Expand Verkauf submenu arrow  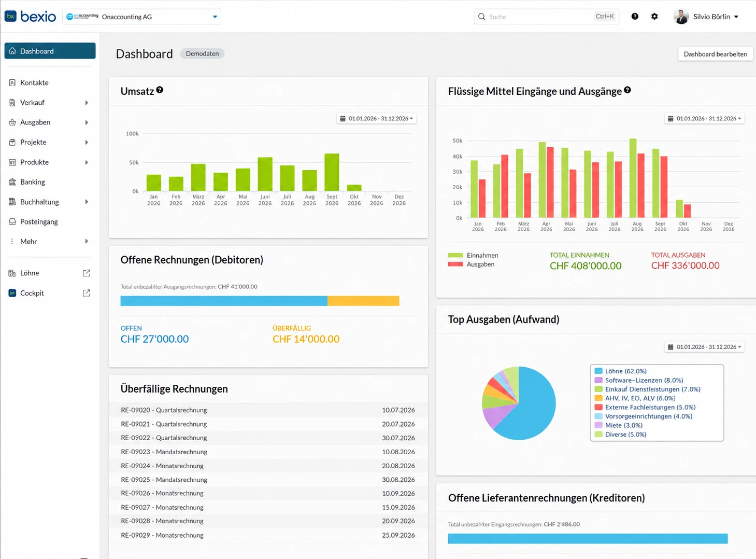click(87, 103)
